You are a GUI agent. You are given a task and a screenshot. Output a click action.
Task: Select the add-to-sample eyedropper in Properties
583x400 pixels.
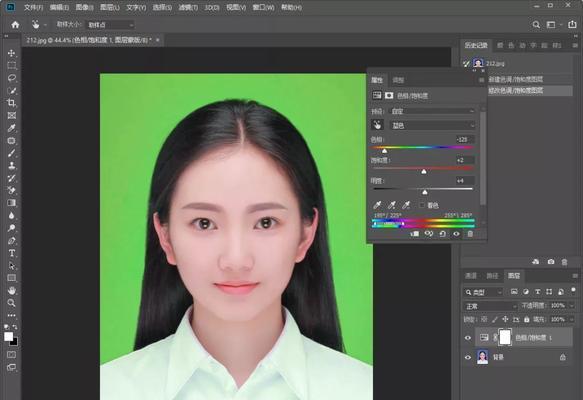(x=392, y=205)
